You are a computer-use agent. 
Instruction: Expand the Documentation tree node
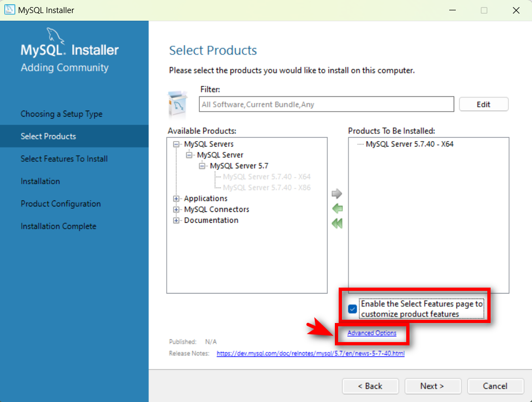point(176,221)
